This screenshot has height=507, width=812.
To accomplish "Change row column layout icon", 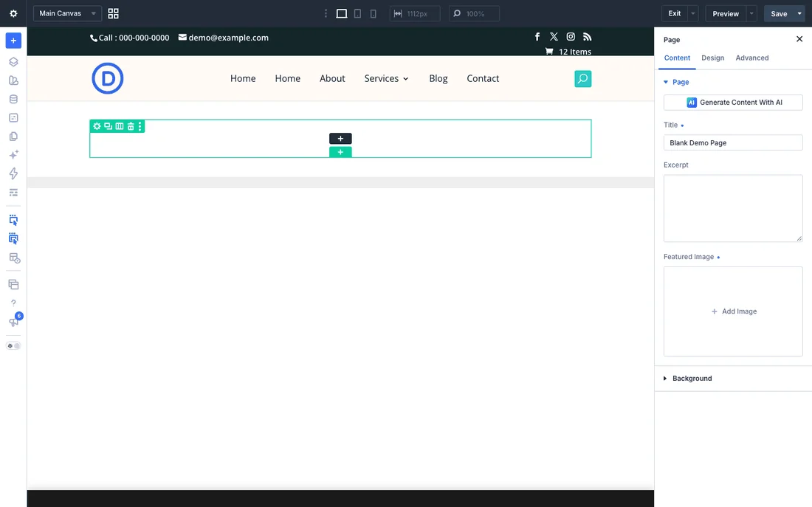I will point(119,126).
